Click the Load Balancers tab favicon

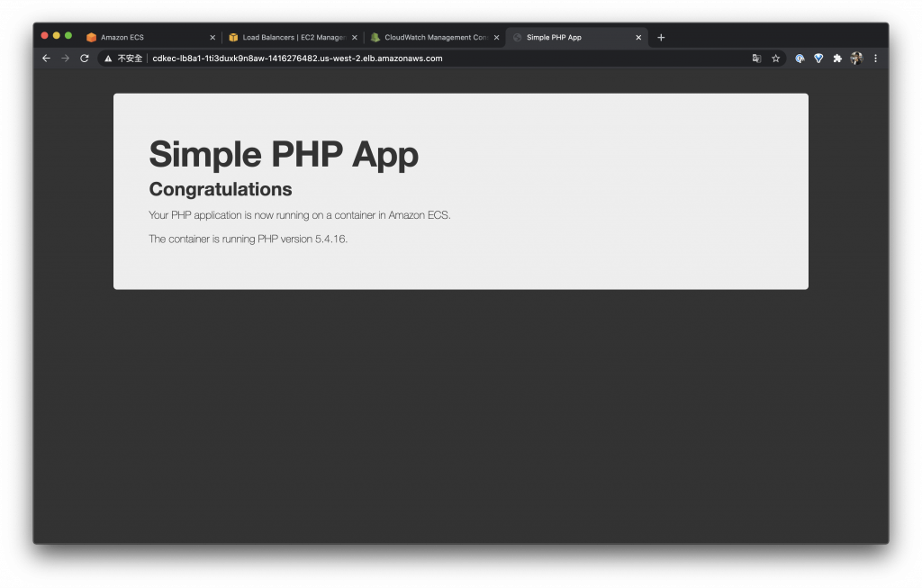pos(233,37)
